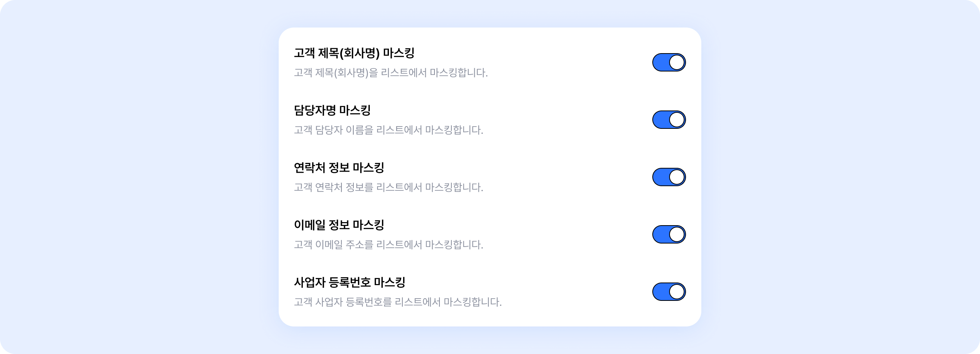Click the 담당자명 마스킹 title text
The height and width of the screenshot is (354, 980).
[x=332, y=110]
